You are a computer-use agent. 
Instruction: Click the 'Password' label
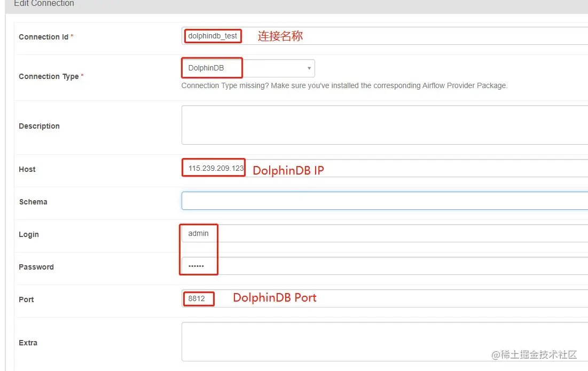point(36,267)
